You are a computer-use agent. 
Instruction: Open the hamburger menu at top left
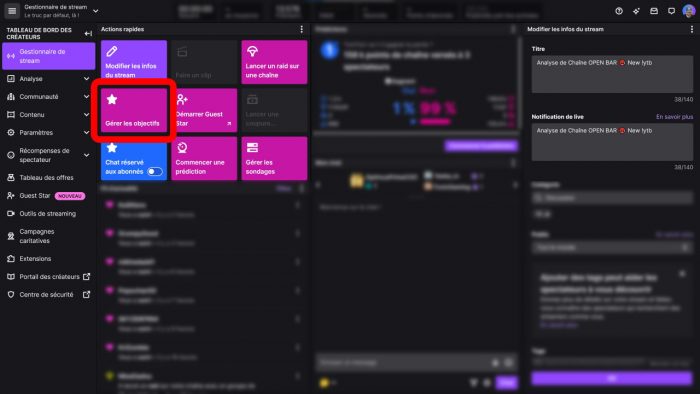[12, 11]
